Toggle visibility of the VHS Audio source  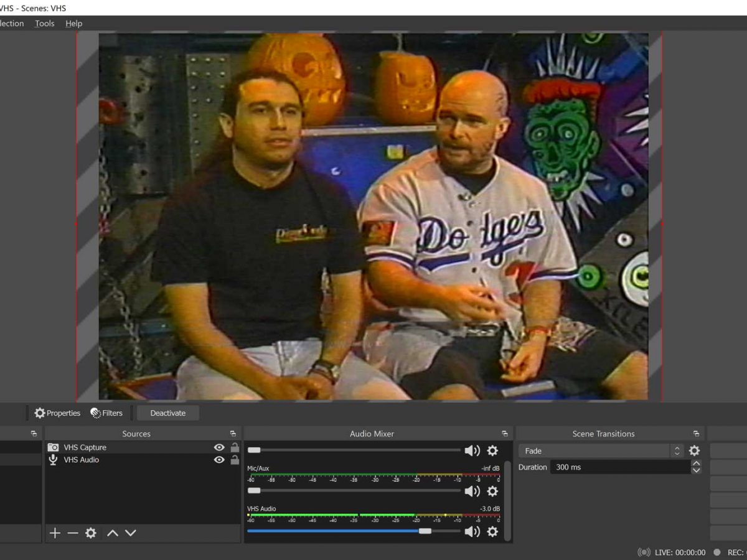219,460
